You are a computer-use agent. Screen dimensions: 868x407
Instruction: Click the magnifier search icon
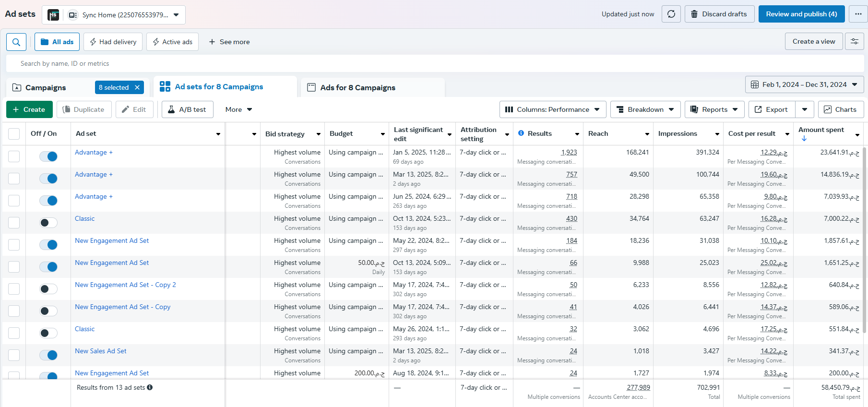16,42
